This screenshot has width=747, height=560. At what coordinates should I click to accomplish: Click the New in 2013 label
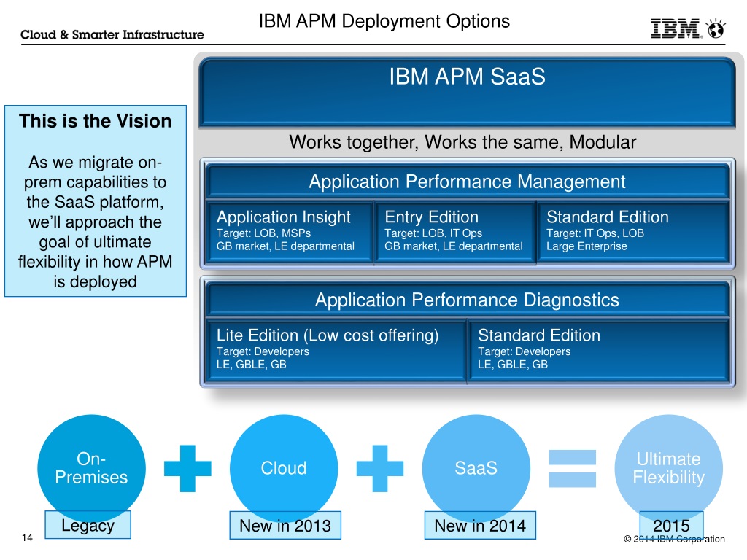point(285,525)
